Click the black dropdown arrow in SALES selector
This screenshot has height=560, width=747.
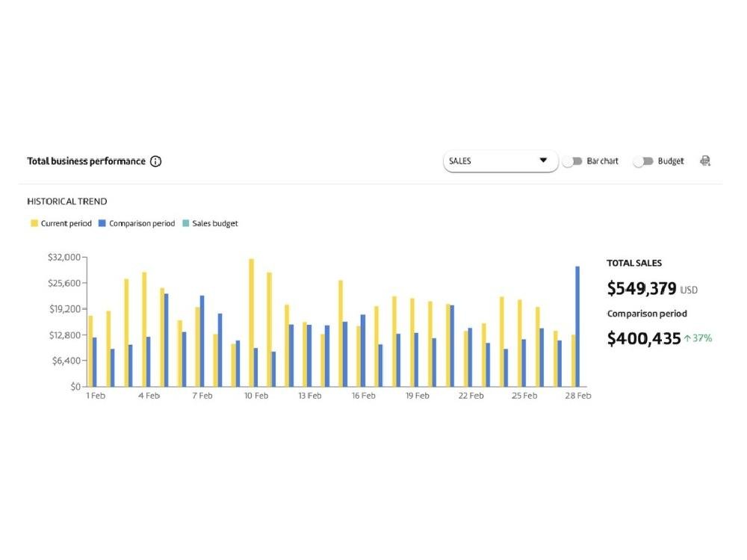point(543,161)
